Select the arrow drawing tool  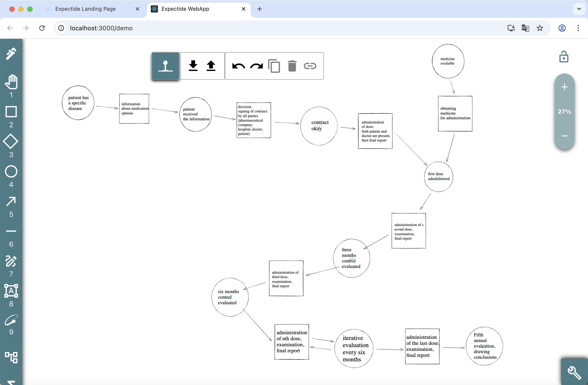[11, 201]
